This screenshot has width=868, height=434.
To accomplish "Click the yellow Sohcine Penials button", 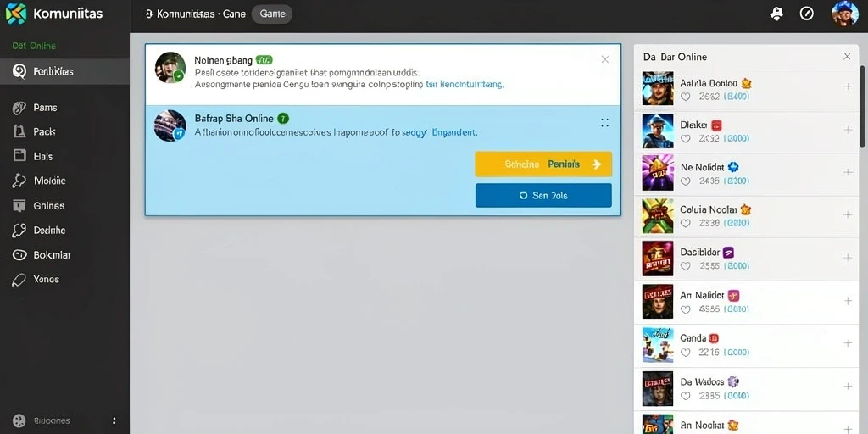I will [543, 164].
